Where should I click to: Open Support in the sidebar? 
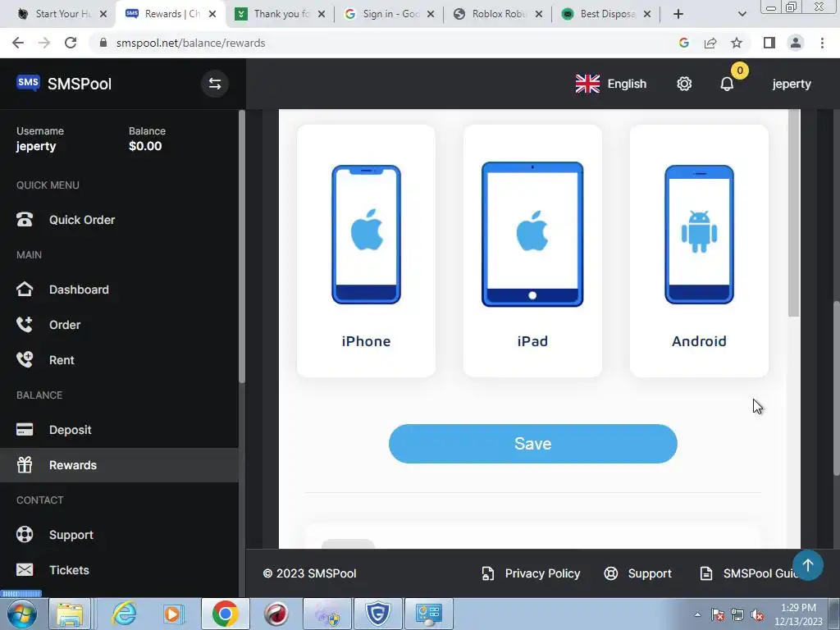119,535
